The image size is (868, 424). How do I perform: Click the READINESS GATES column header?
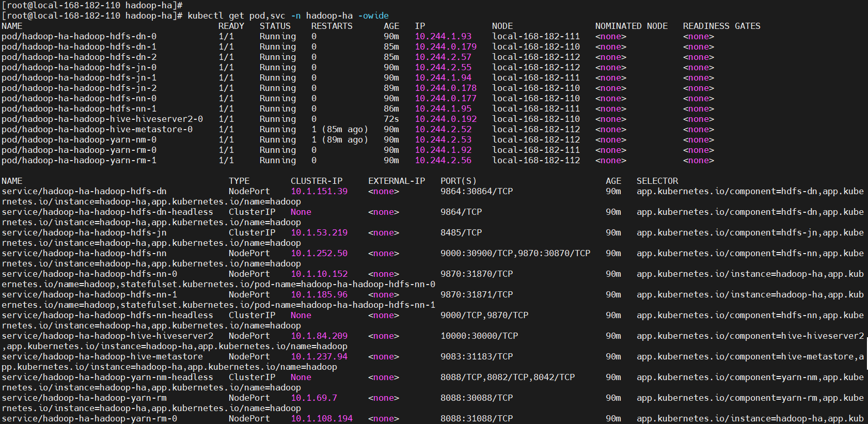(722, 26)
